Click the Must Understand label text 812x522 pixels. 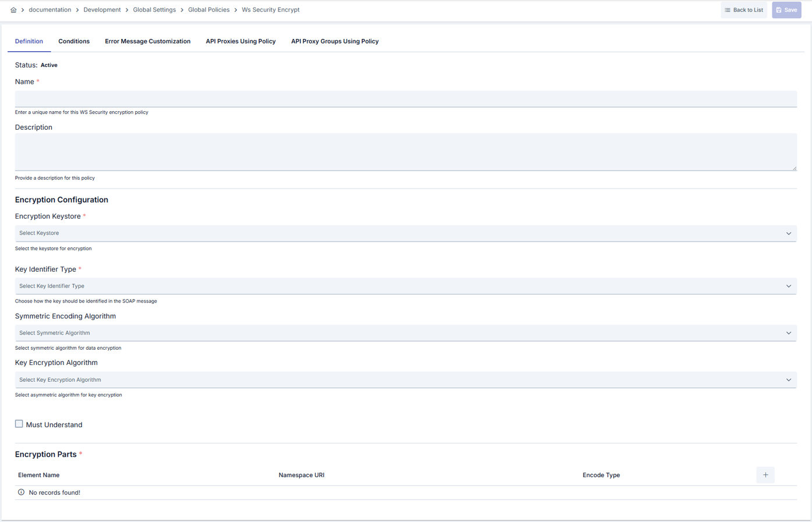pos(54,425)
